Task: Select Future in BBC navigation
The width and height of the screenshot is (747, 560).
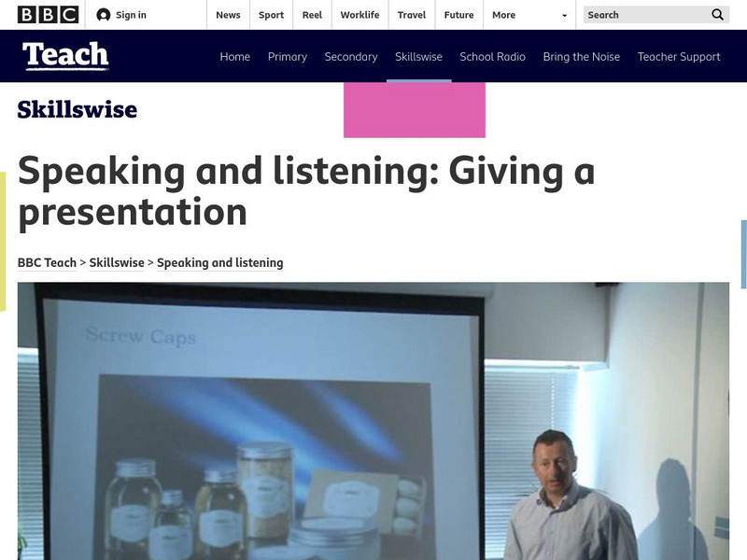Action: coord(458,15)
